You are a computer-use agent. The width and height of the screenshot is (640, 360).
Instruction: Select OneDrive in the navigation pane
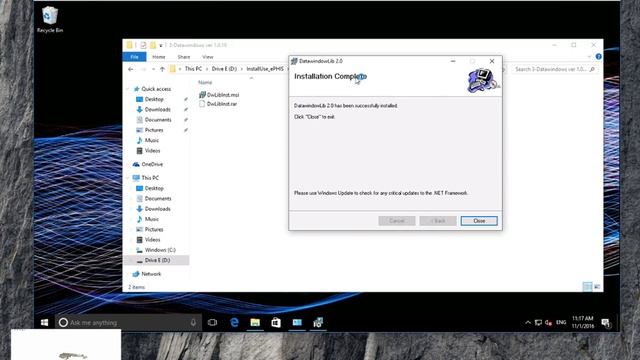pos(152,164)
